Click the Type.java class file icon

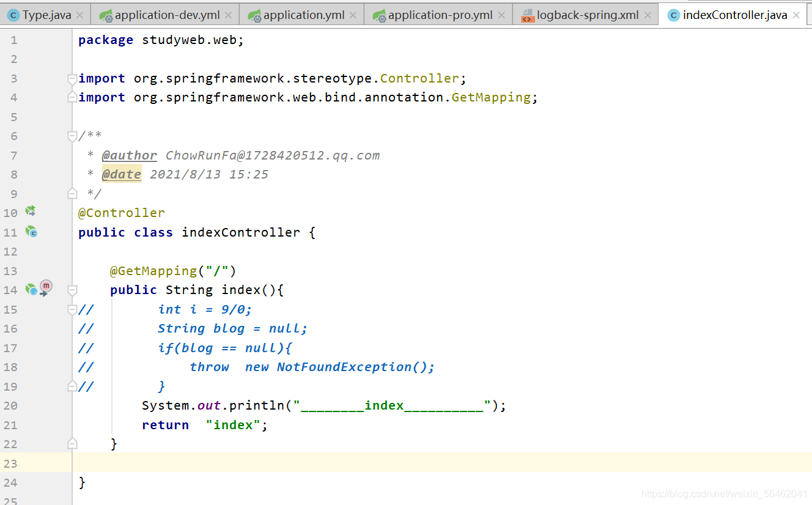[13, 15]
